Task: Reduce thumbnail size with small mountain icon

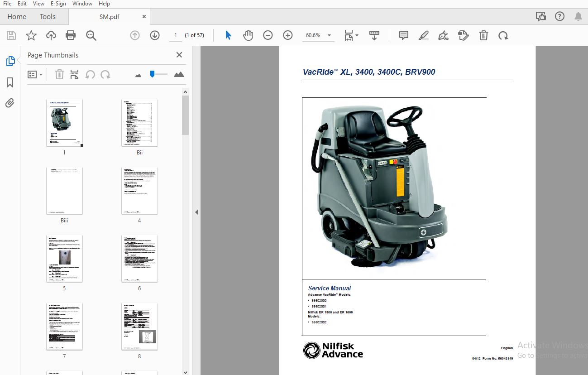Action: 139,75
